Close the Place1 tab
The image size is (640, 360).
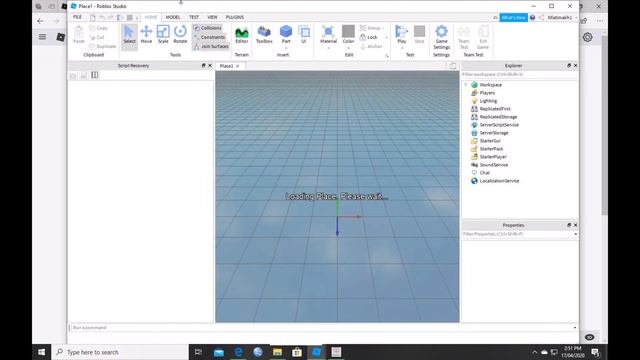coord(238,66)
